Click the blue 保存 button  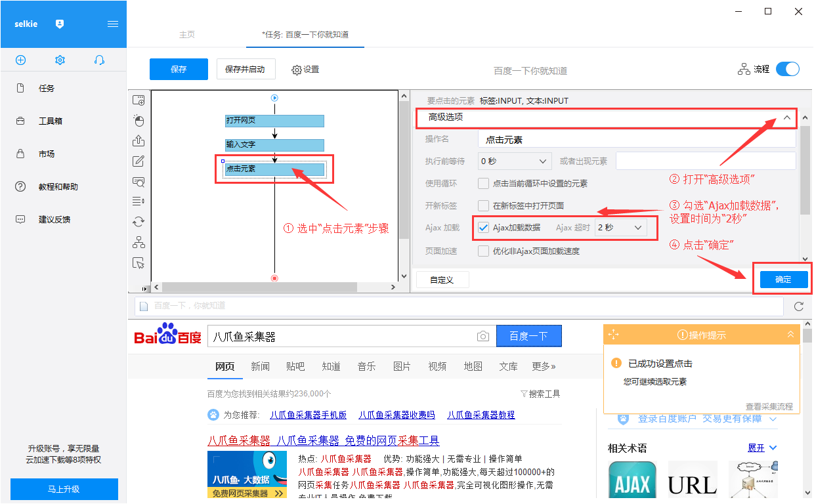tap(179, 69)
